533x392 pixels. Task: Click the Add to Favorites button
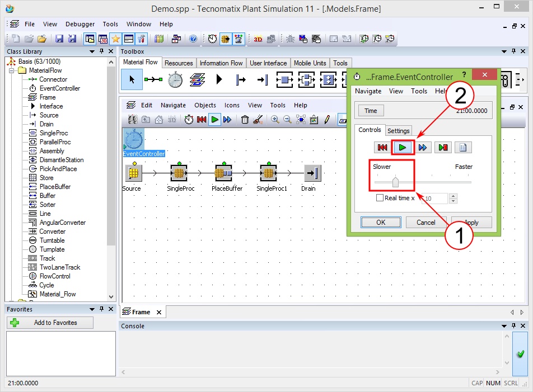tap(50, 323)
